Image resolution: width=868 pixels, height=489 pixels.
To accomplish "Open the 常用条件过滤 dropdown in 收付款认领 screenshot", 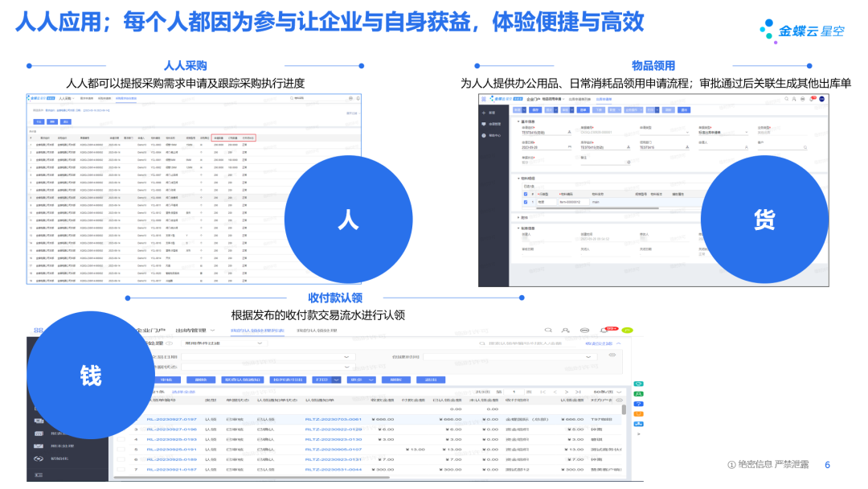I will pyautogui.click(x=224, y=343).
